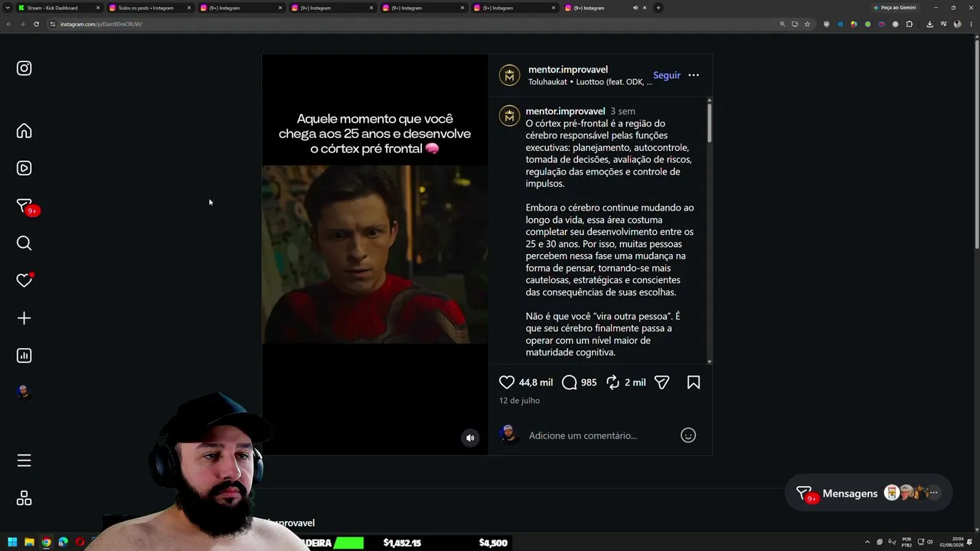Open the Meta apps grid icon
Image resolution: width=980 pixels, height=551 pixels.
point(24,498)
